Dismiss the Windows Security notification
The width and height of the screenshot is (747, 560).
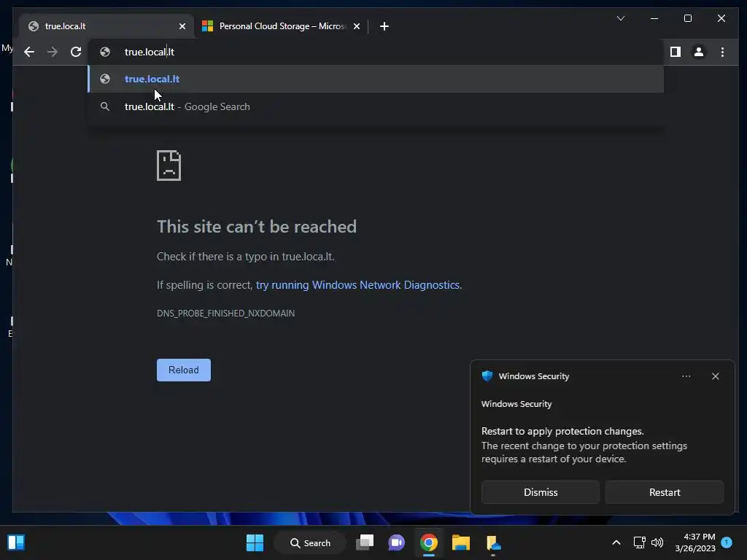541,492
